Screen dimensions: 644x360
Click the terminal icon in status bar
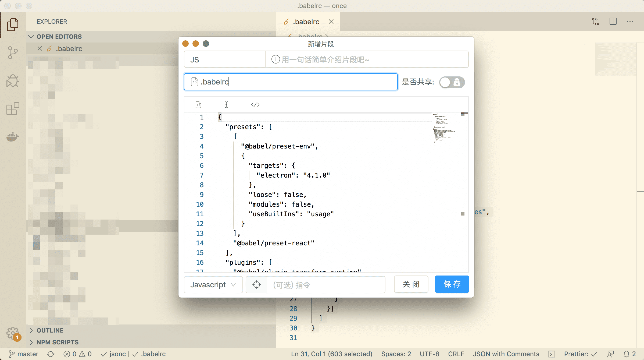(x=552, y=354)
